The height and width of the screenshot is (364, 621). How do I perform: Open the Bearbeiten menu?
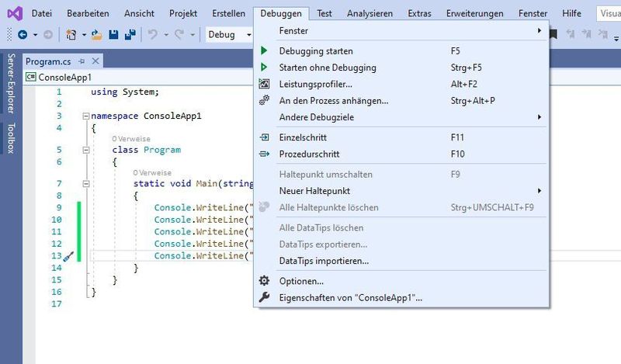(88, 13)
